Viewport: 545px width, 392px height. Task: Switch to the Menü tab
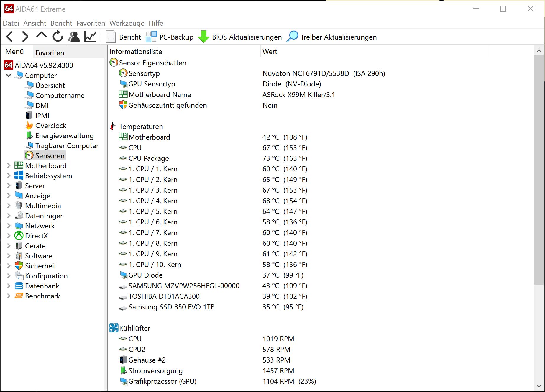point(15,52)
